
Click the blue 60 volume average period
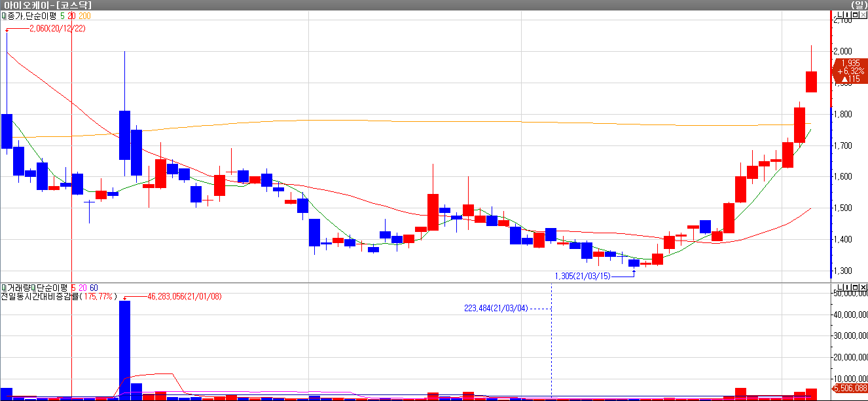94,288
